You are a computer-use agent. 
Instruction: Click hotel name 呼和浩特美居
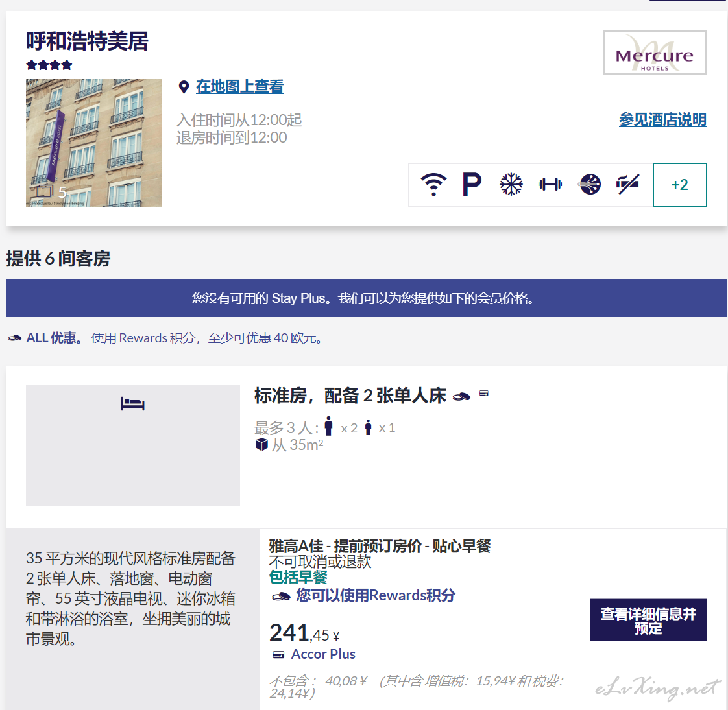click(88, 41)
